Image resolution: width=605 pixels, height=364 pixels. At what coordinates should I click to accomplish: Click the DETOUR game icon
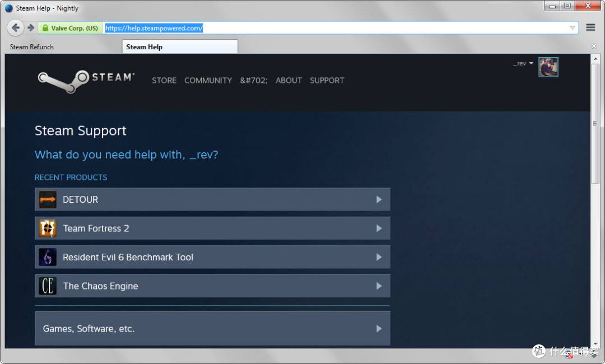click(x=48, y=199)
